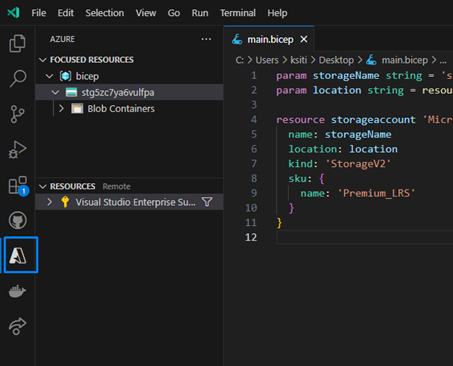
Task: Open the Run menu
Action: tap(200, 13)
